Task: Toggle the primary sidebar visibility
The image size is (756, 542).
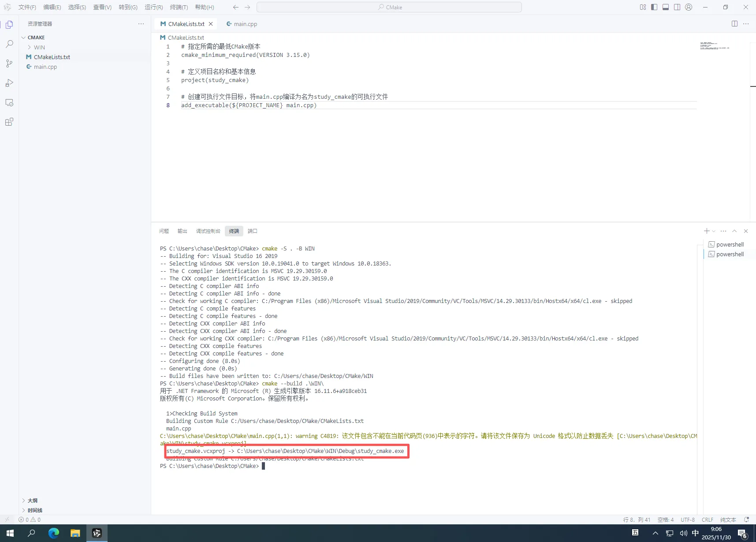Action: point(654,7)
